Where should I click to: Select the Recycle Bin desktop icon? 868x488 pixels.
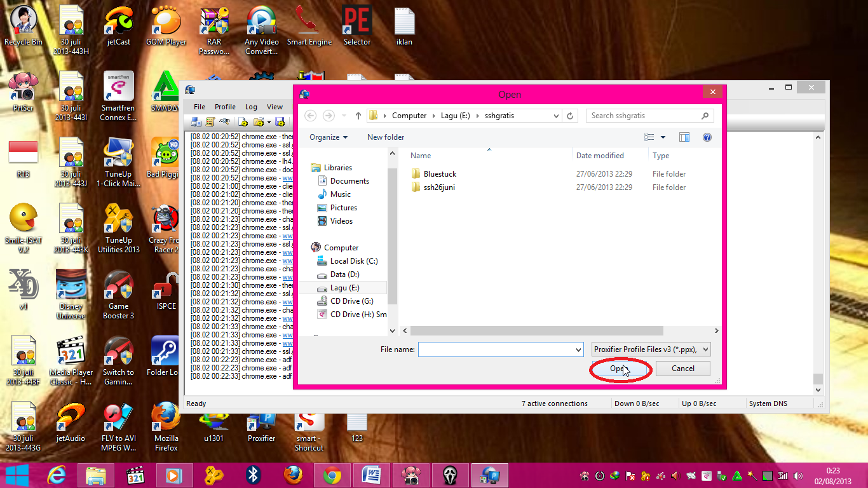[x=24, y=25]
